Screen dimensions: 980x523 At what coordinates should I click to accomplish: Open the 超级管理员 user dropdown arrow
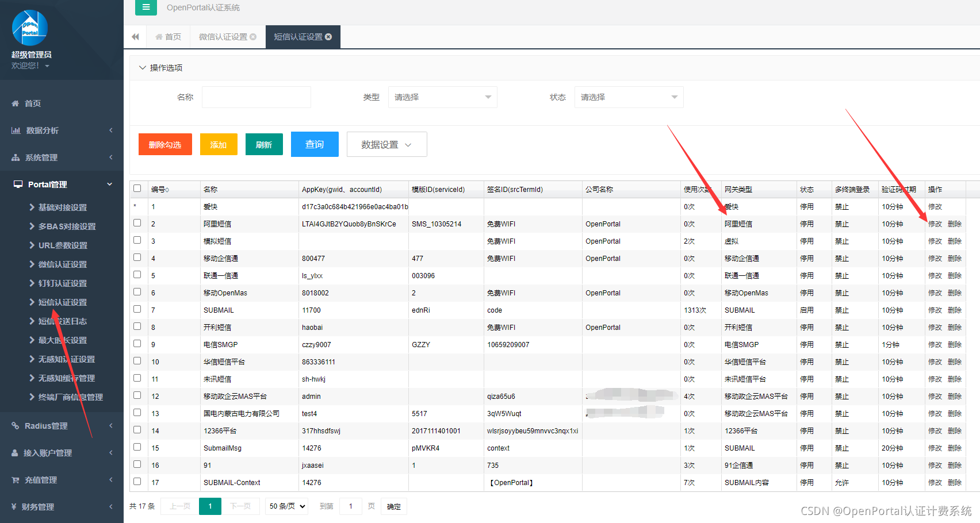pos(47,66)
